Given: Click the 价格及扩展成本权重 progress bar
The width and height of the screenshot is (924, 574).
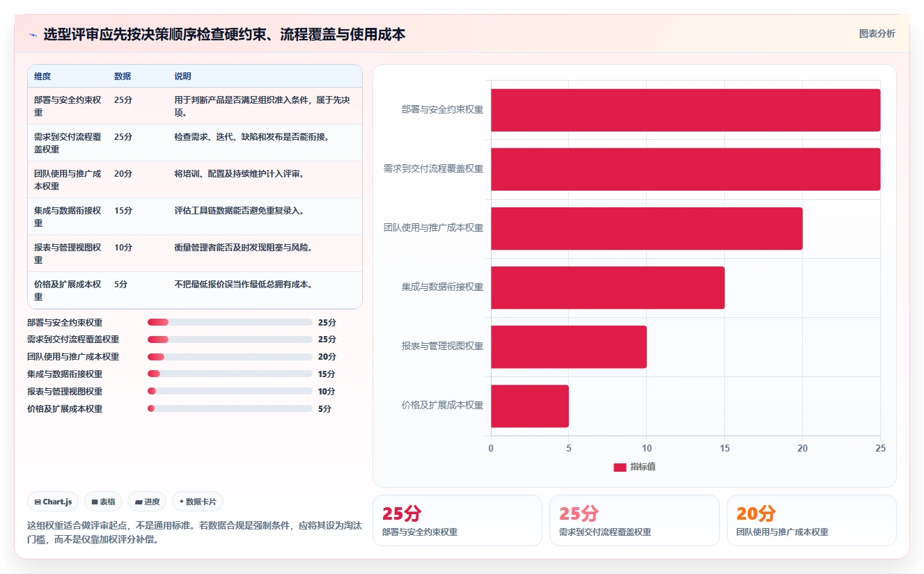Looking at the screenshot, I should pos(230,408).
